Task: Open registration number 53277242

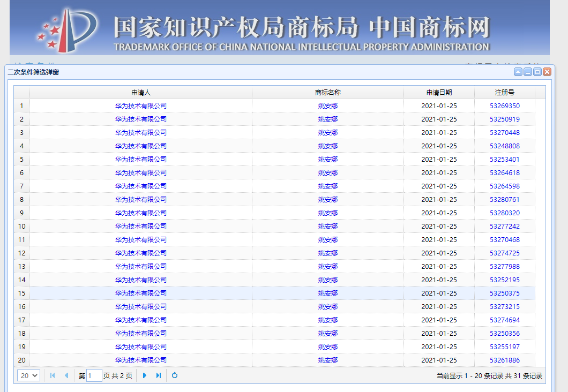Action: [505, 226]
